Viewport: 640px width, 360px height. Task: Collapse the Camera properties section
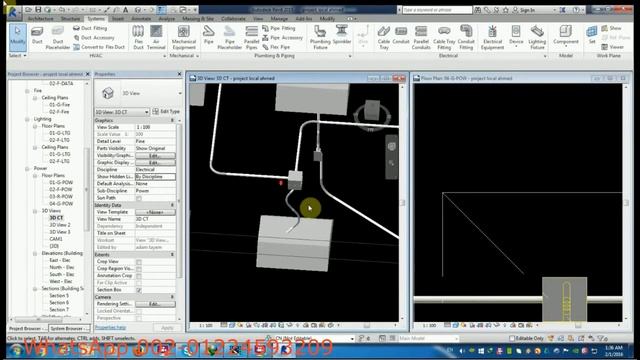(172, 297)
